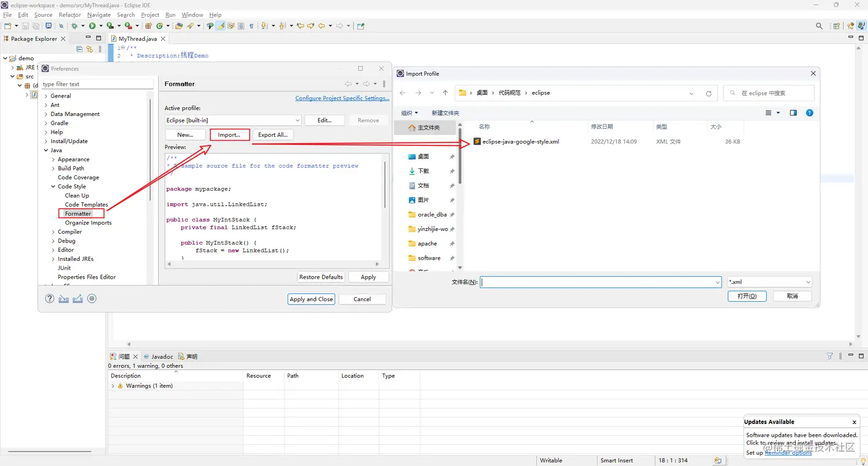Viewport: 868px width, 466px height.
Task: Click the Reminder options link in Updates popup
Action: click(788, 453)
